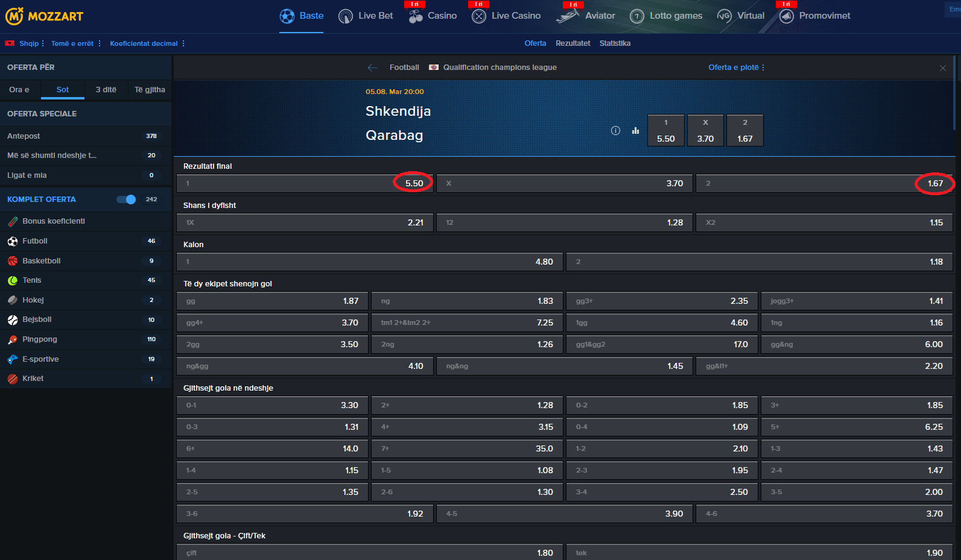Viewport: 961px width, 560px height.
Task: Select gg3+ odds 2.35
Action: pos(662,301)
